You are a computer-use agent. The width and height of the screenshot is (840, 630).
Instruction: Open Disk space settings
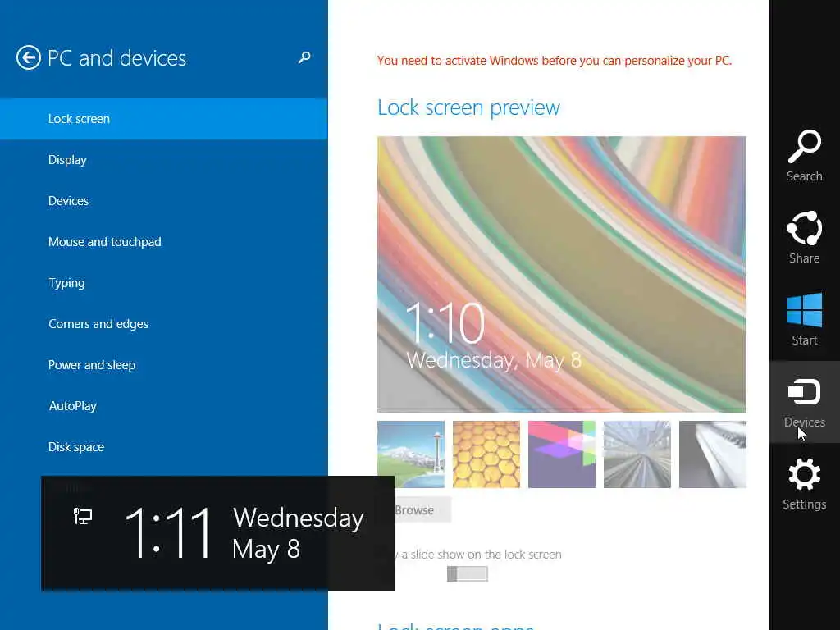tap(163, 447)
